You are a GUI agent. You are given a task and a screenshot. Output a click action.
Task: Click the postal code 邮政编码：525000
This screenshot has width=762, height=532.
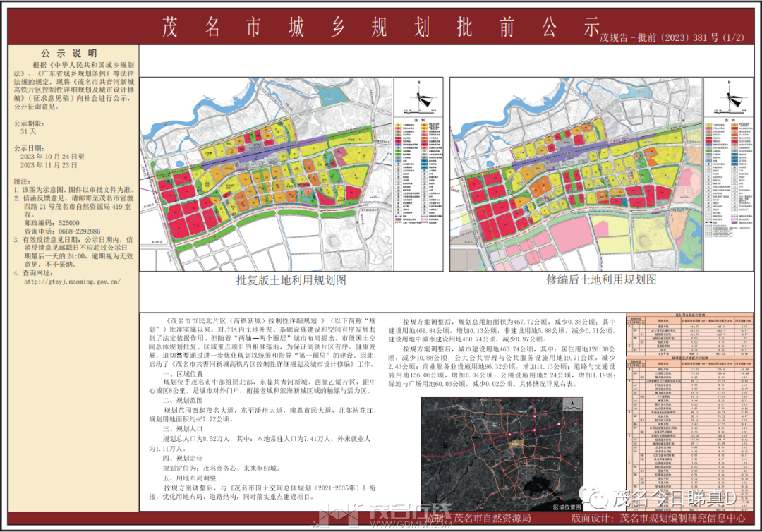point(52,223)
